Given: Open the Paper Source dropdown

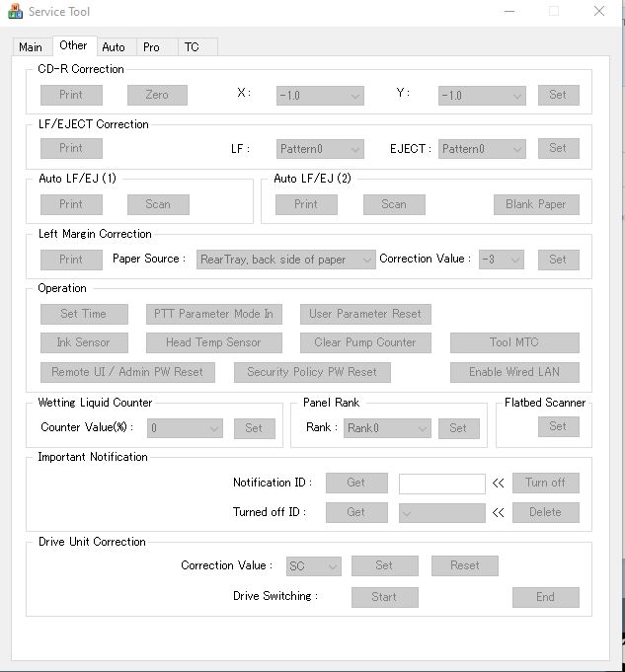Looking at the screenshot, I should click(285, 260).
